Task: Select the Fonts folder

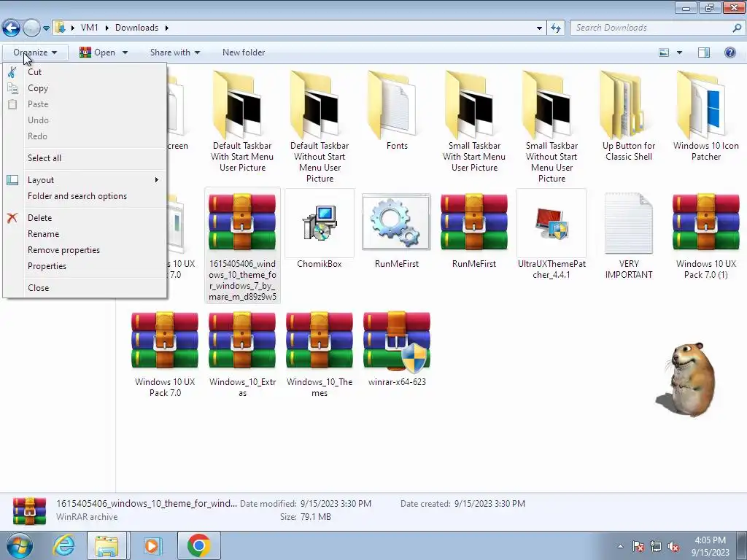Action: tap(397, 111)
